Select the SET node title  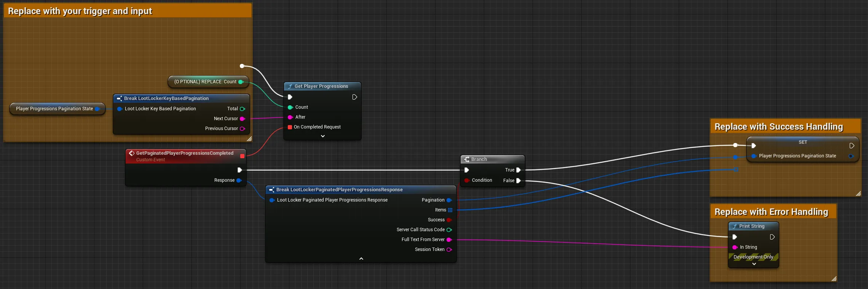pyautogui.click(x=803, y=142)
